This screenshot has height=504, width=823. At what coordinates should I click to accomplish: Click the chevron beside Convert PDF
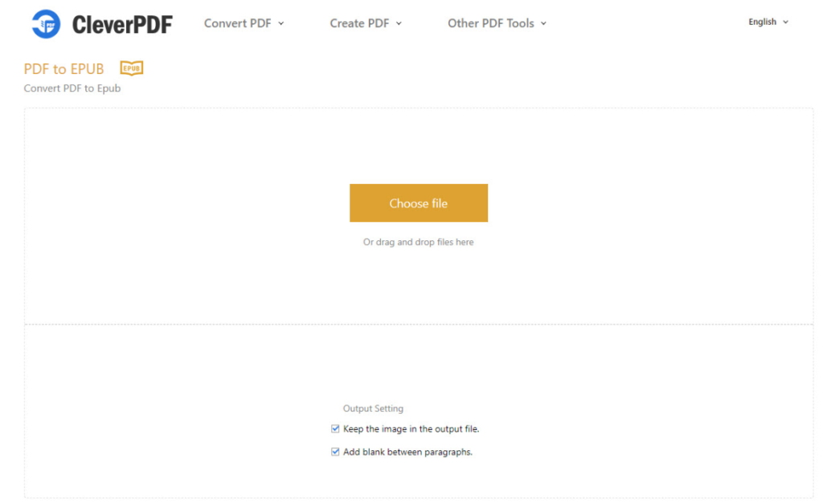[x=281, y=23]
